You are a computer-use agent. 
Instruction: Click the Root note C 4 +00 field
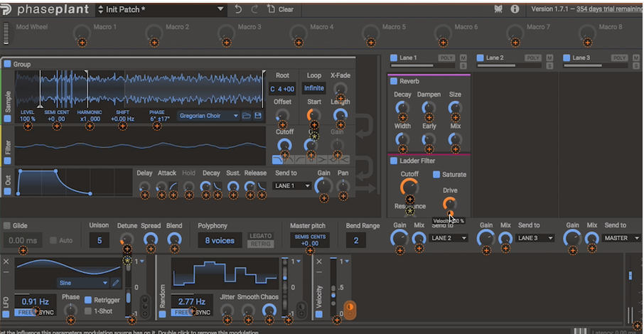pyautogui.click(x=282, y=89)
